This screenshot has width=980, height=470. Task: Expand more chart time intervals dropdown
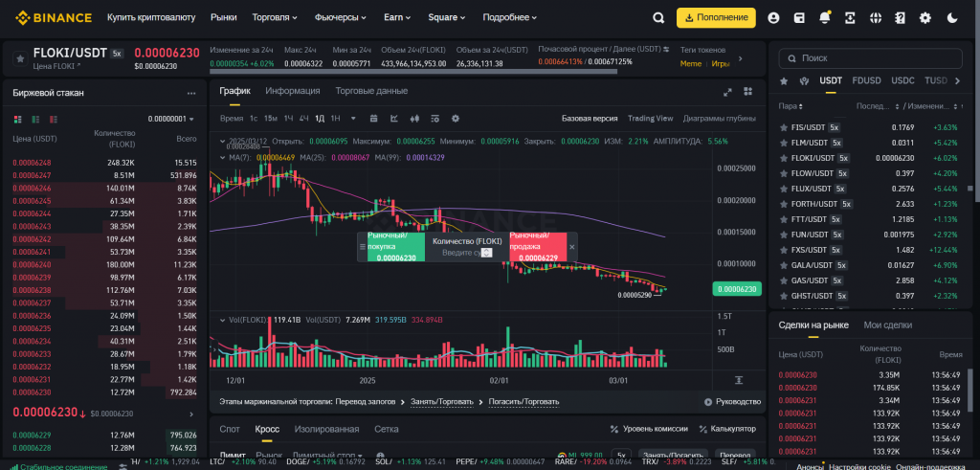(x=353, y=118)
